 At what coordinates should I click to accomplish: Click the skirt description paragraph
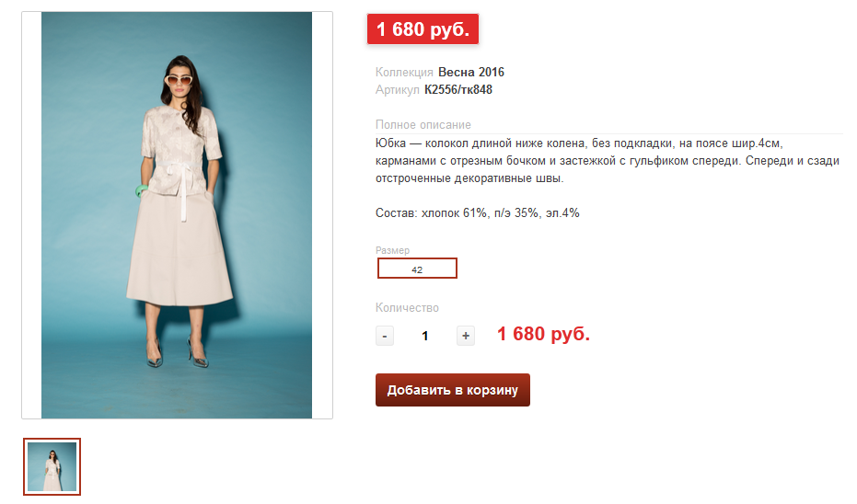(x=608, y=161)
